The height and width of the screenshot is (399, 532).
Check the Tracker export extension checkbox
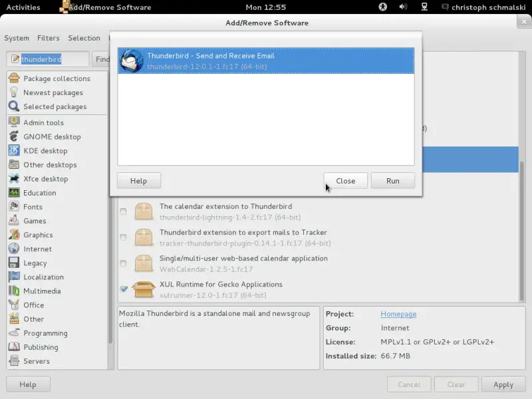pos(123,237)
